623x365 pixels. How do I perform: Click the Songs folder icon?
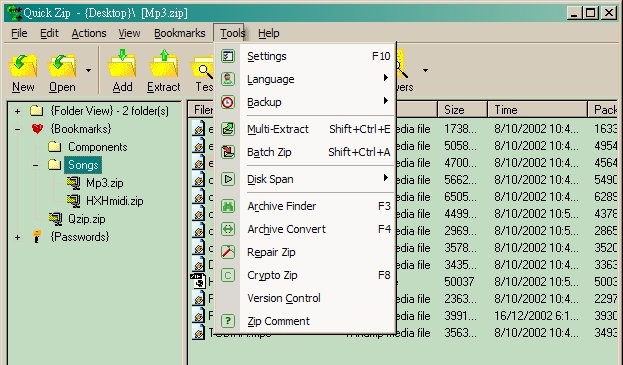pyautogui.click(x=54, y=164)
